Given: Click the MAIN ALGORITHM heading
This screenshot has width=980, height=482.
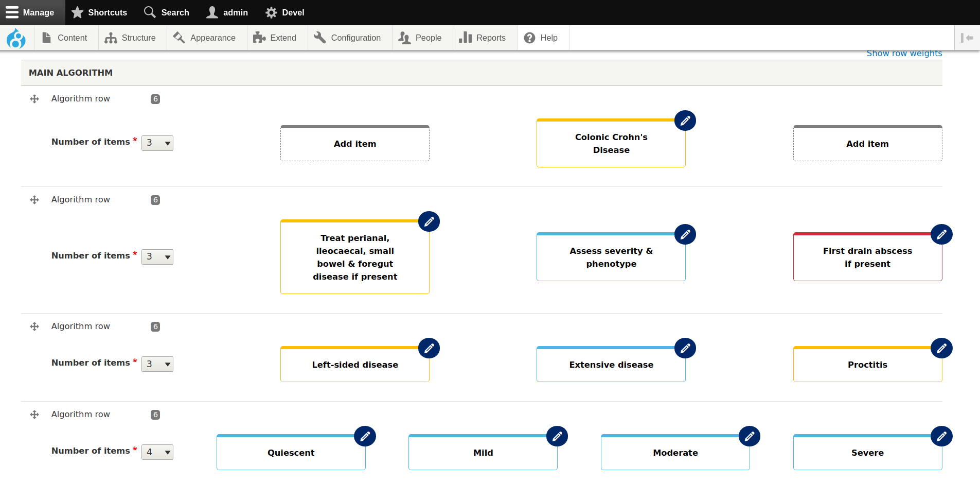Looking at the screenshot, I should (x=70, y=73).
